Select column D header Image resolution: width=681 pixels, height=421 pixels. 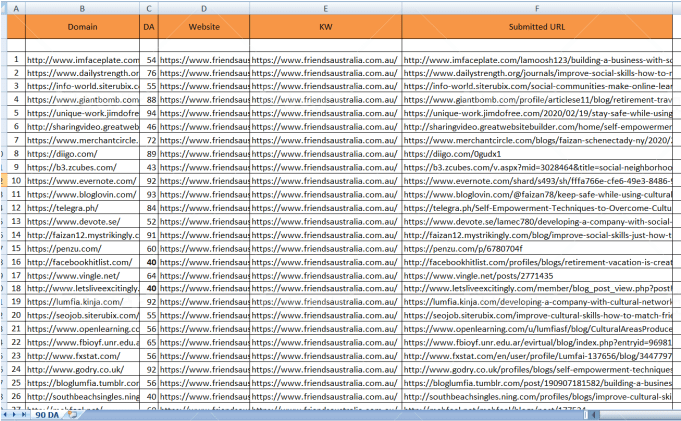pos(204,8)
